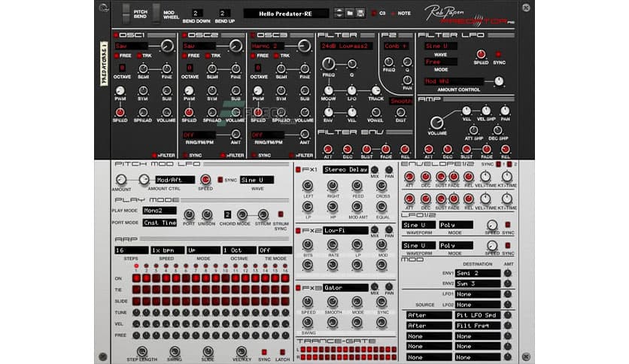The height and width of the screenshot is (364, 629).
Task: Toggle the Arp LATCH button
Action: [282, 353]
